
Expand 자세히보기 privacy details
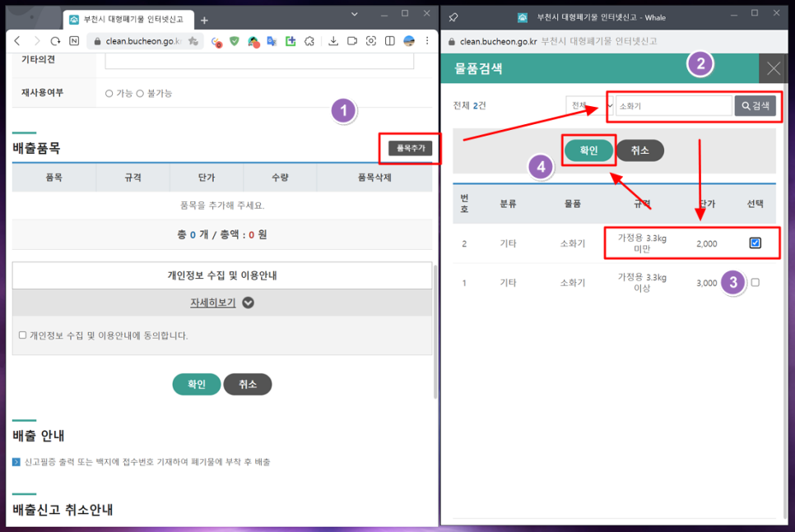(221, 303)
